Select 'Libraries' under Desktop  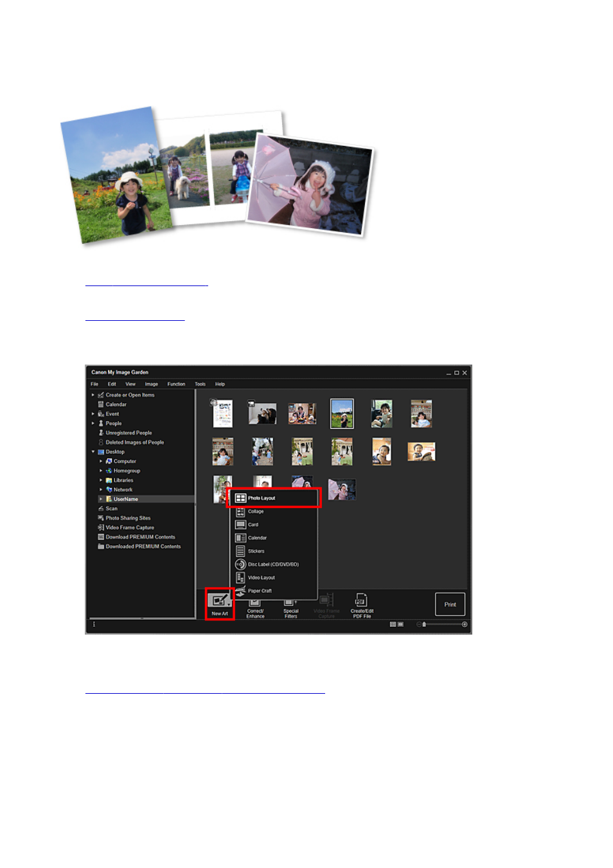click(x=123, y=480)
